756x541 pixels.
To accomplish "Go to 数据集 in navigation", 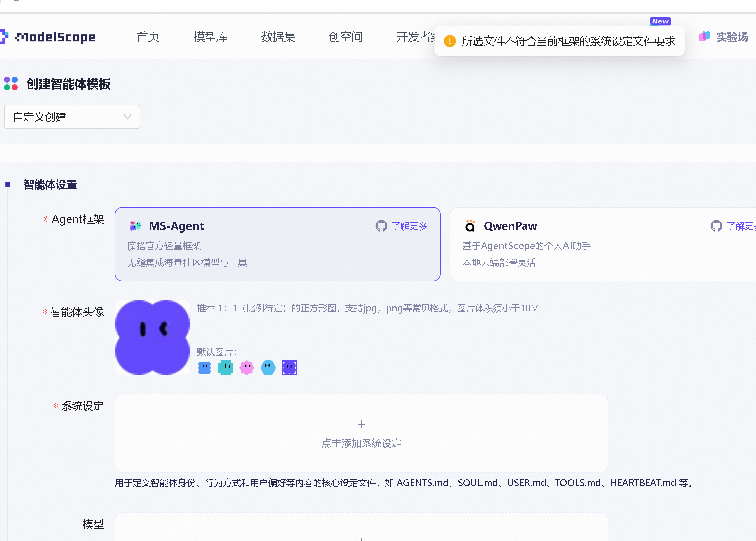I will tap(278, 37).
